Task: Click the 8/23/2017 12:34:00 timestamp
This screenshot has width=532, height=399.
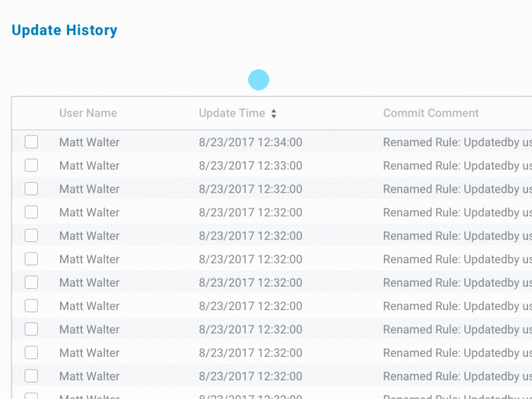Action: [250, 142]
